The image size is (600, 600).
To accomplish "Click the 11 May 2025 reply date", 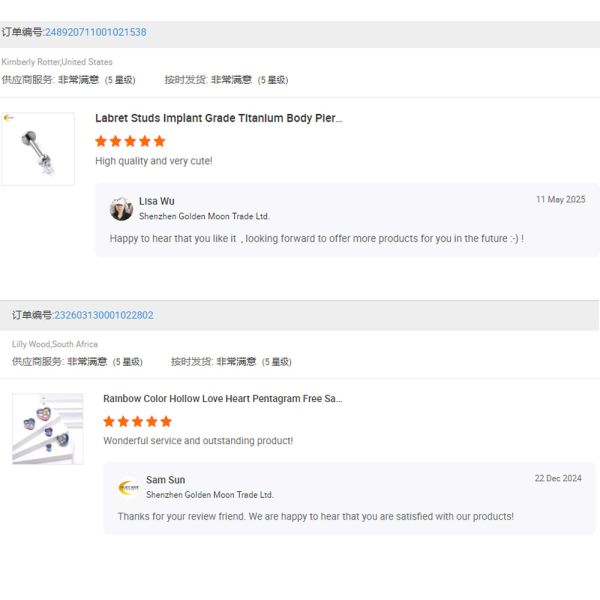I will (x=560, y=200).
